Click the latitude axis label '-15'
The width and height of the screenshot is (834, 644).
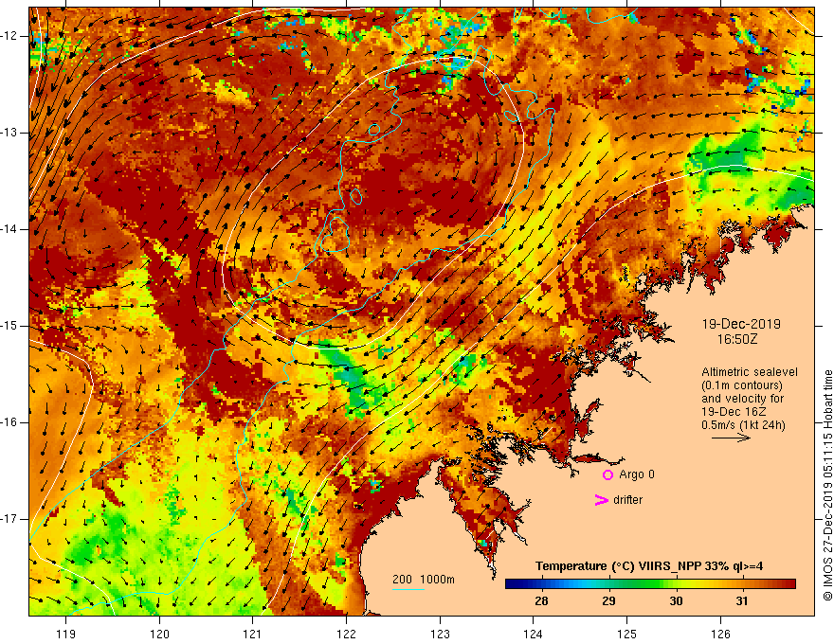tap(9, 326)
